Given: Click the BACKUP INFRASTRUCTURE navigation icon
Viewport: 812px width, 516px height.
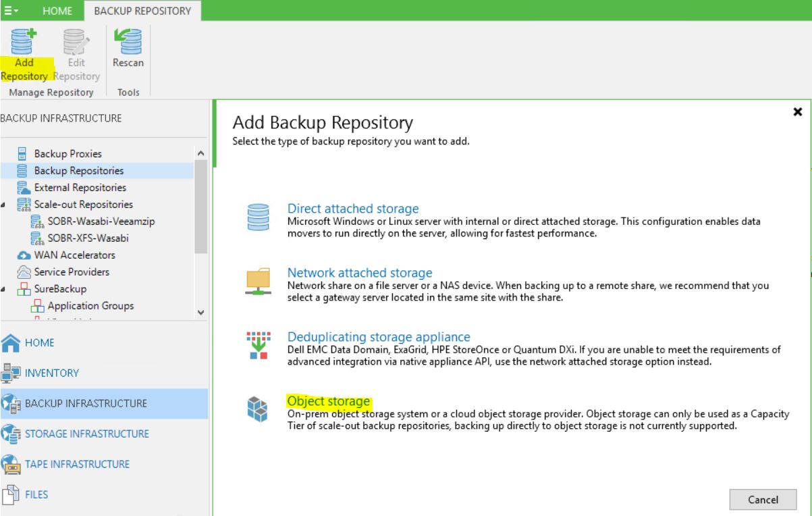Looking at the screenshot, I should click(x=12, y=404).
